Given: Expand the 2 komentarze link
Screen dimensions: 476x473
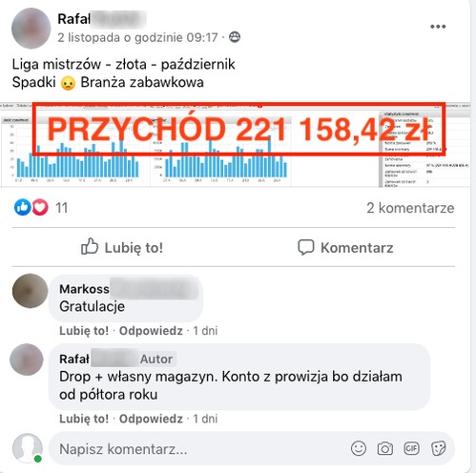Looking at the screenshot, I should pos(410,208).
